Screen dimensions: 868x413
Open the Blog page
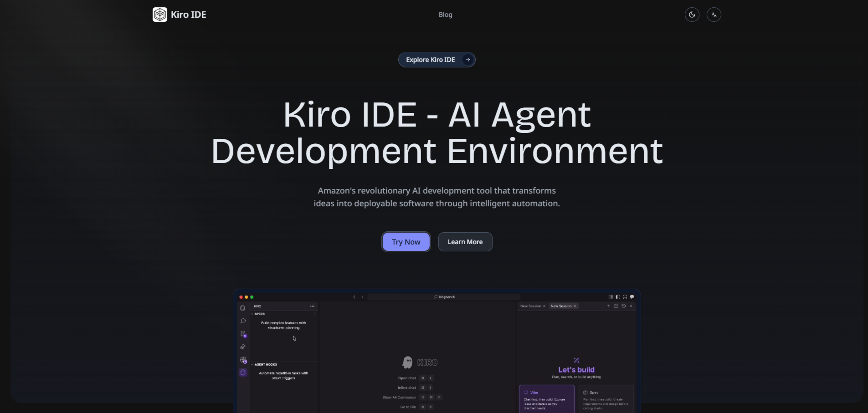[445, 14]
